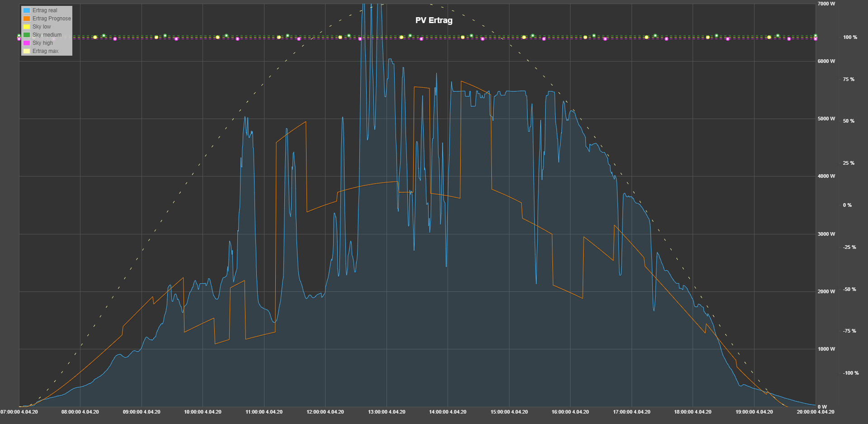Click the 09:00:00 4.04.20 time axis label
The image size is (868, 424).
(x=142, y=412)
